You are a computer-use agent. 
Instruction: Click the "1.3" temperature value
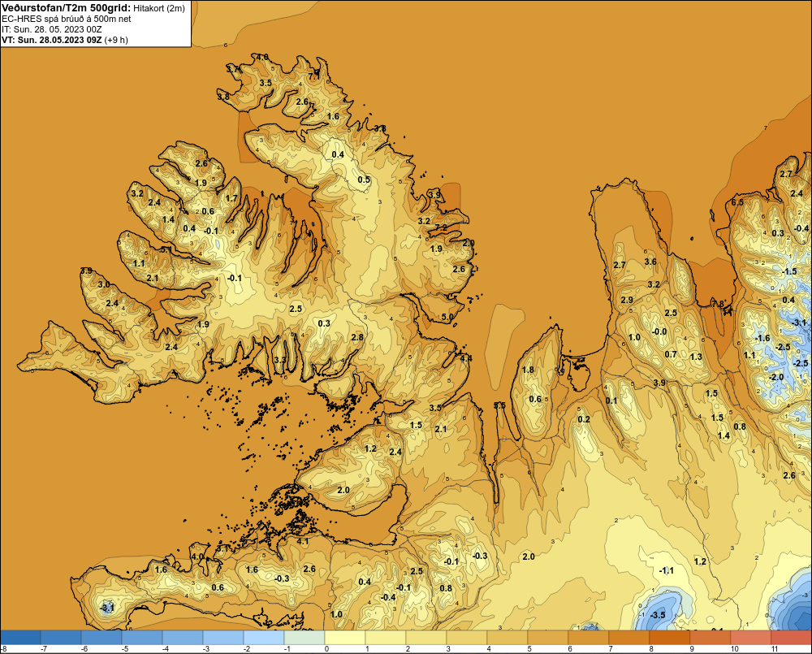pos(696,357)
